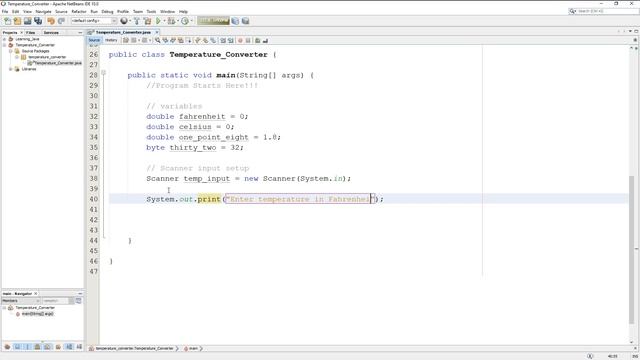Click the editor vertical scrollbar thumb

(632, 249)
